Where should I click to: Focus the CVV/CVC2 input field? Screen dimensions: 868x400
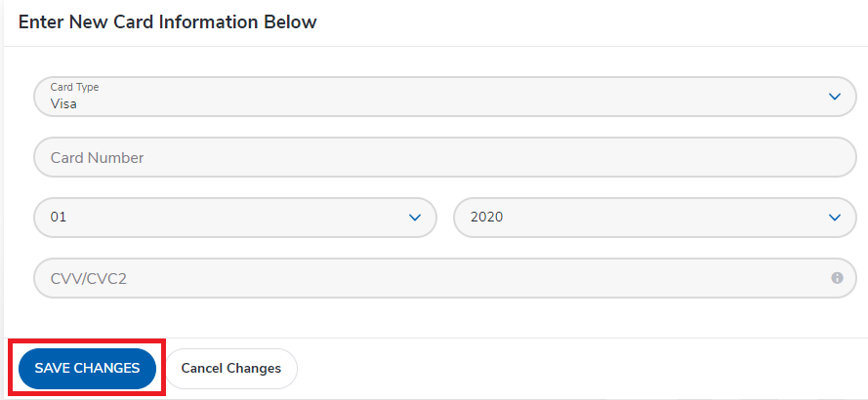coord(430,278)
